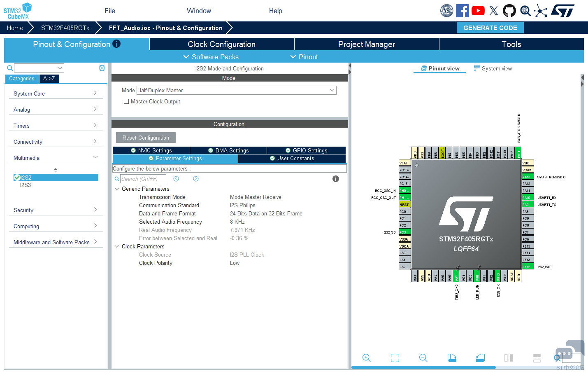588x374 pixels.
Task: Expand the System Core category
Action: point(56,93)
